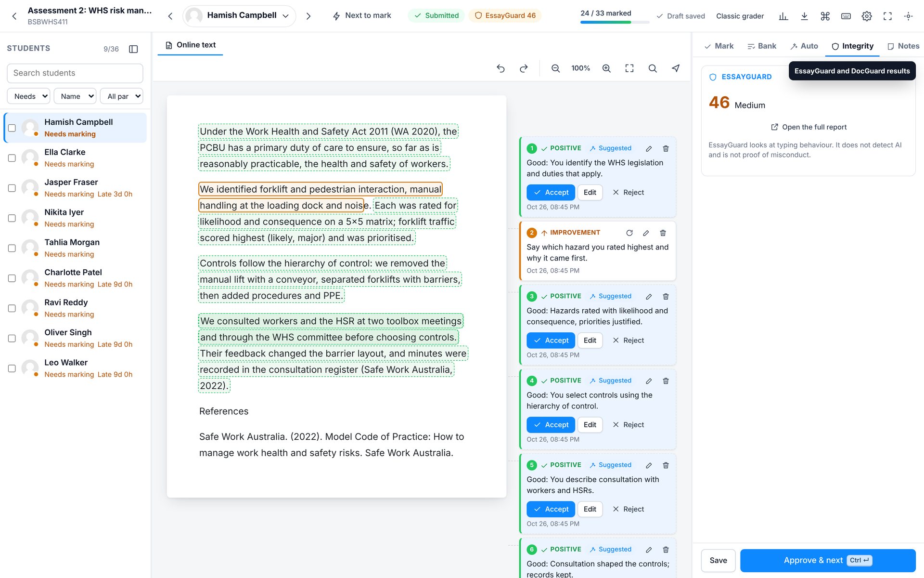Switch to the Mark tab

click(x=719, y=46)
